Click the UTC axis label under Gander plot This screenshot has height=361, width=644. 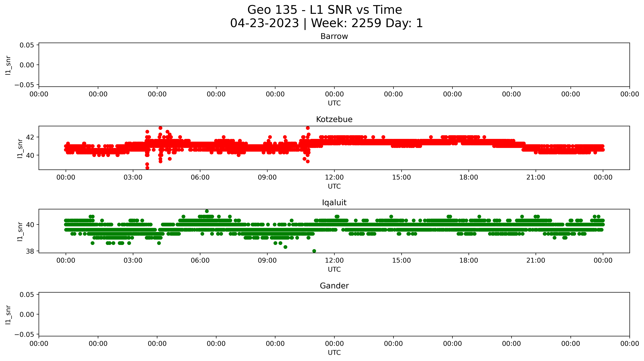click(x=334, y=353)
